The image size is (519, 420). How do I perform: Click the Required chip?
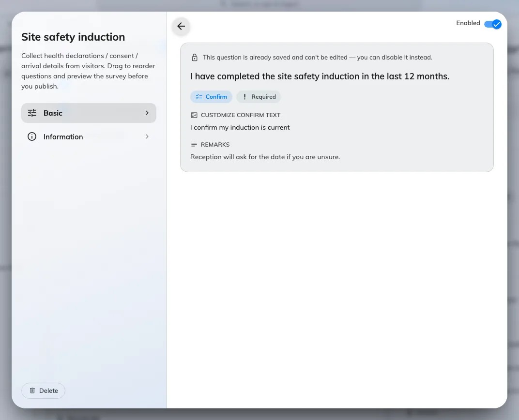[x=259, y=97]
